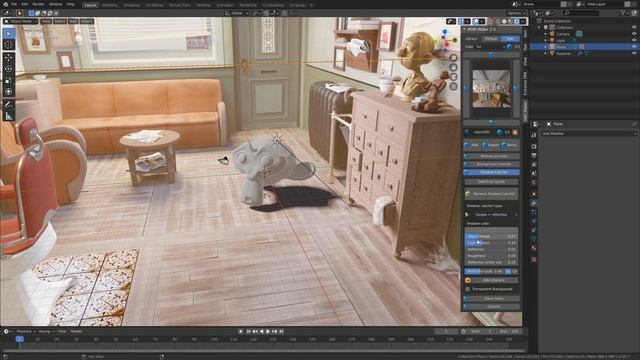Click the viewport zoom magnifier gizmo

453,58
